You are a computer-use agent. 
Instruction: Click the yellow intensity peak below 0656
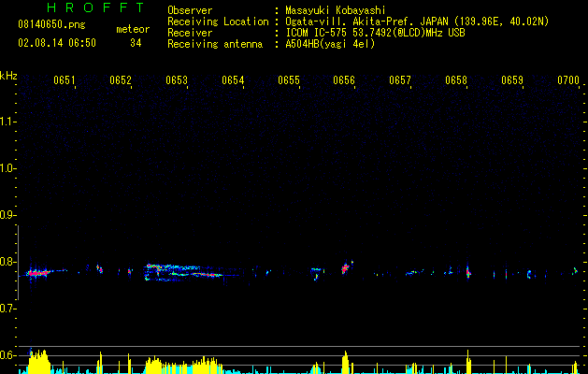coord(345,363)
